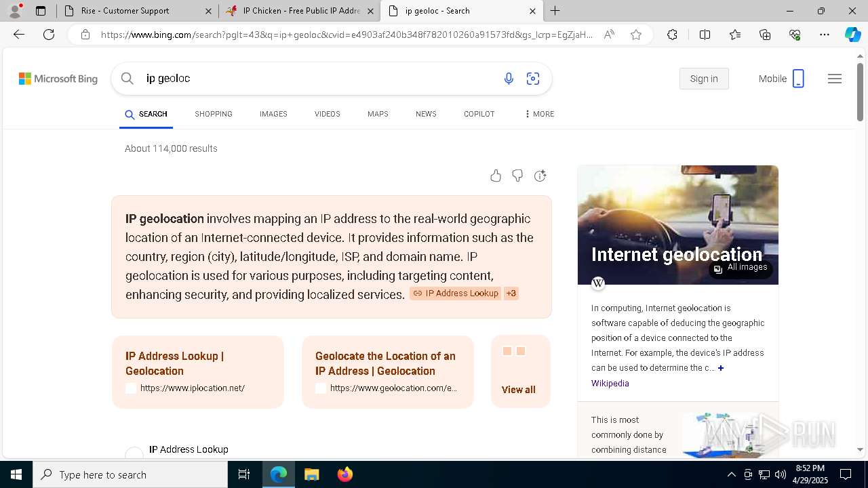The image size is (868, 488).
Task: Open the volume control in system tray
Action: (x=781, y=474)
